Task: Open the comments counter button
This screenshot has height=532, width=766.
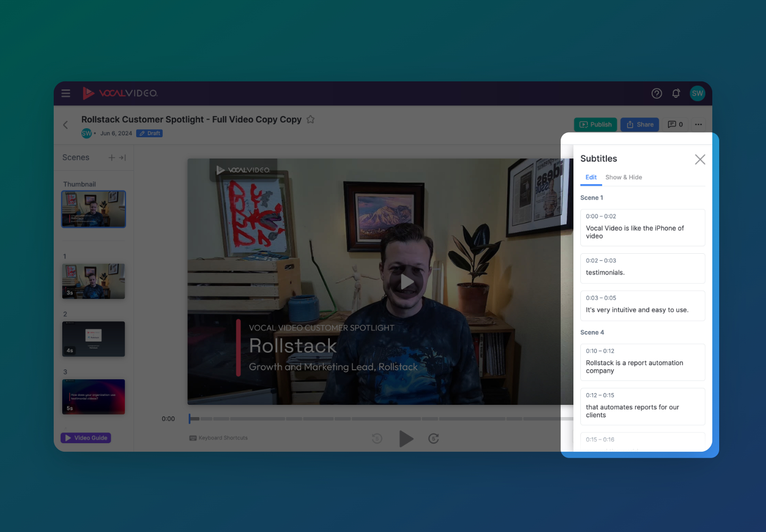Action: pyautogui.click(x=675, y=124)
